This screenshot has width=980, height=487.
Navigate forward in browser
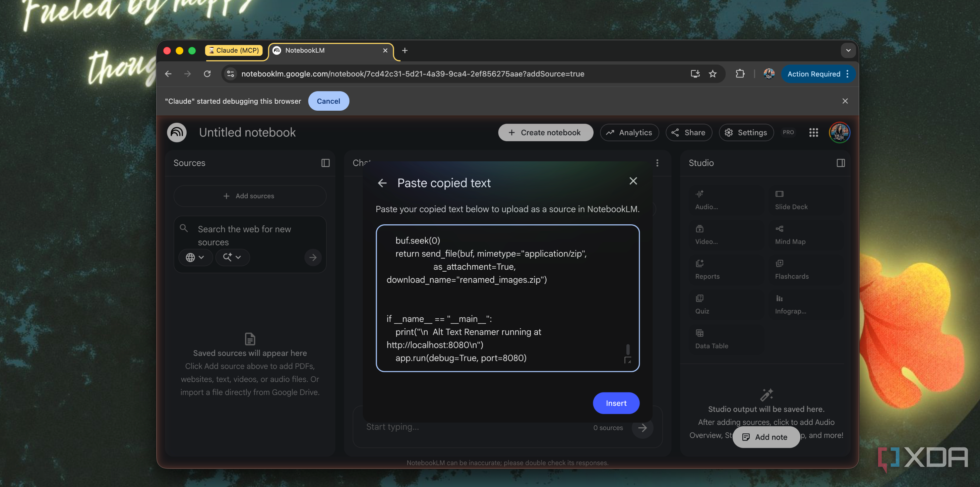pos(188,74)
